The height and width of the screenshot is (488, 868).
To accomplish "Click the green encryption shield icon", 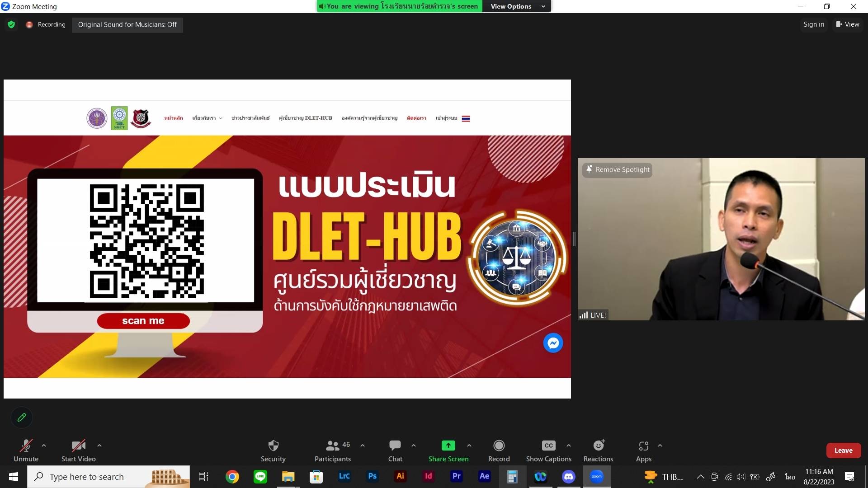I will tap(11, 24).
